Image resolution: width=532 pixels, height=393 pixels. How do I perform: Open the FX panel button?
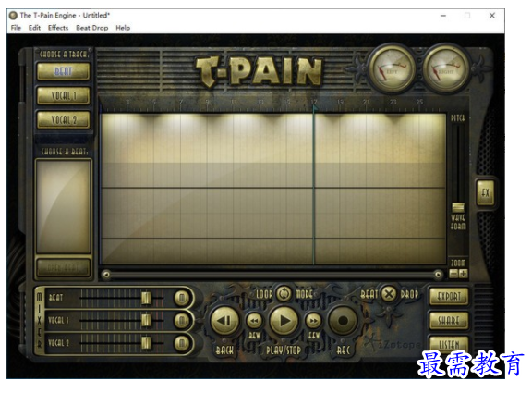point(485,193)
